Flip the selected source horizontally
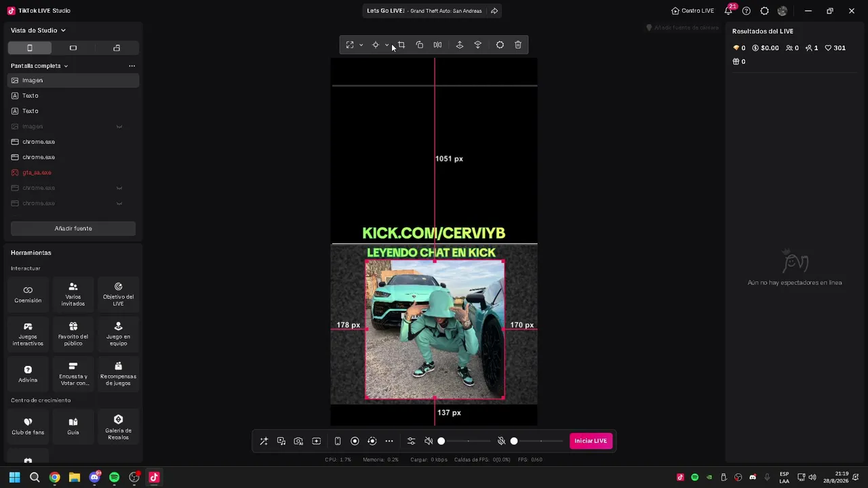868x488 pixels. coord(437,45)
